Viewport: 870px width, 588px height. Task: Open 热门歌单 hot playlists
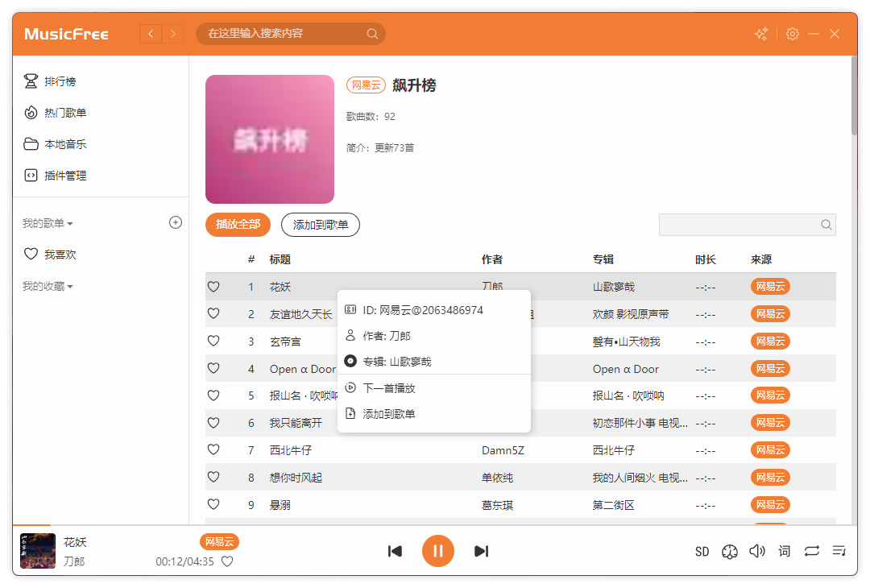55,113
